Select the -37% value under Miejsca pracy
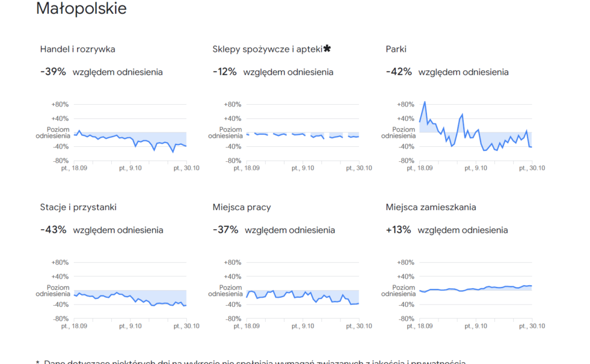The image size is (590, 364). (x=225, y=230)
